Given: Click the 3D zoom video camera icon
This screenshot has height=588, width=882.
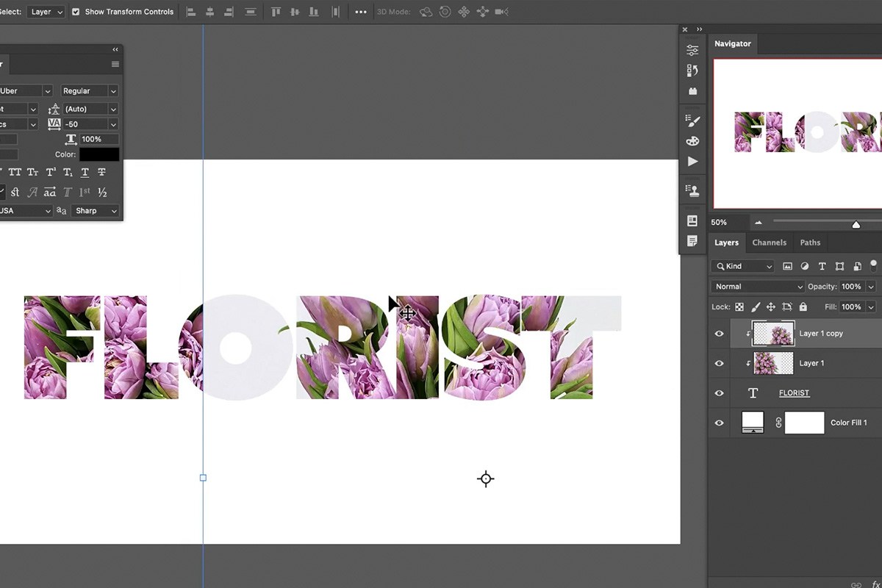Looking at the screenshot, I should pos(502,12).
